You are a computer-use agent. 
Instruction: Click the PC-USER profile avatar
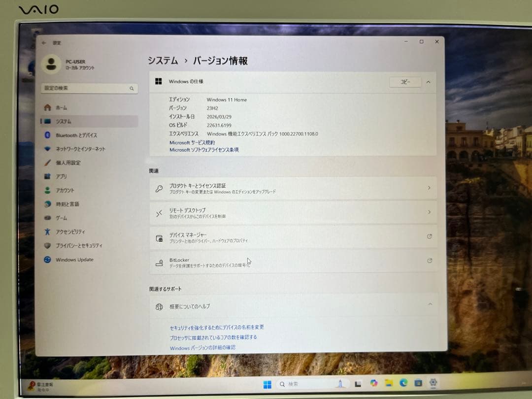51,64
